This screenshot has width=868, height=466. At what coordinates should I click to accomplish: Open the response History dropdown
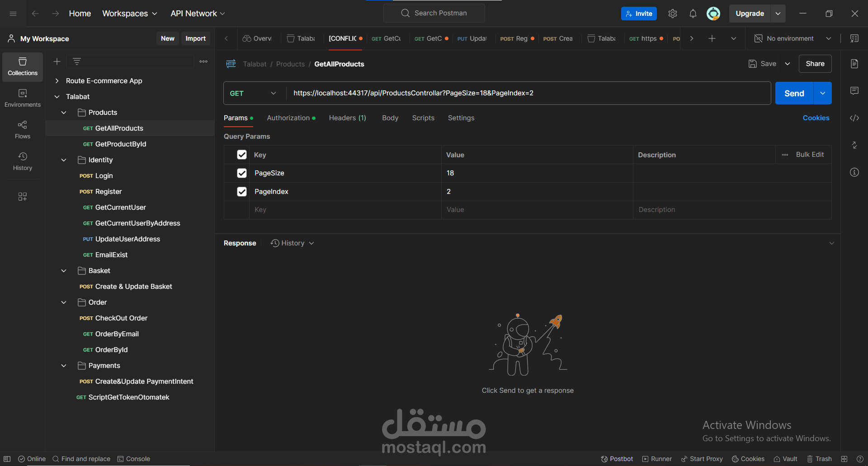coord(292,243)
